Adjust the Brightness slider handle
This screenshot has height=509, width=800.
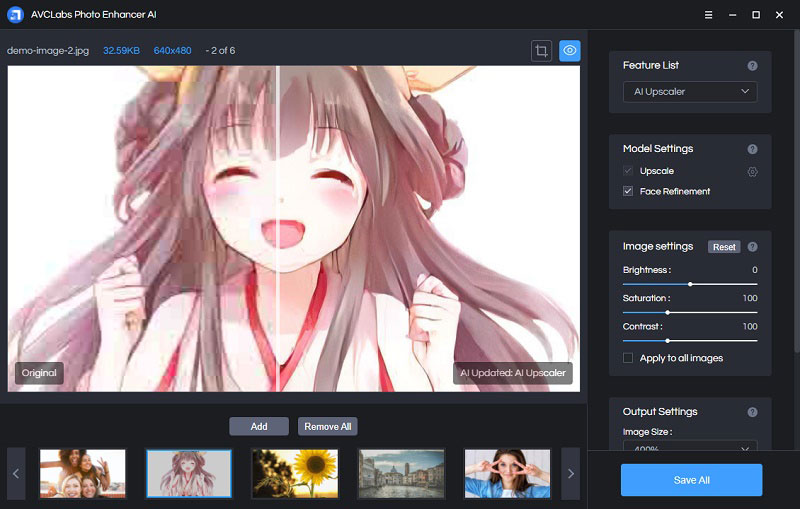[690, 284]
